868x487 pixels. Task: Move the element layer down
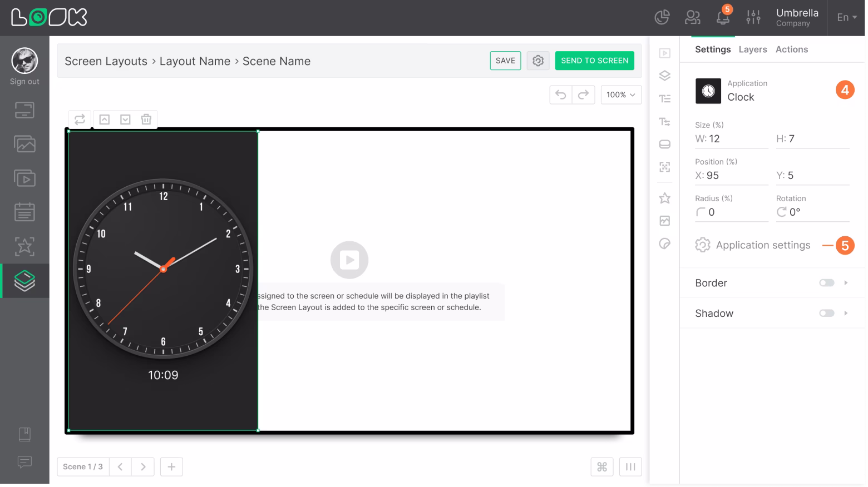coord(125,119)
